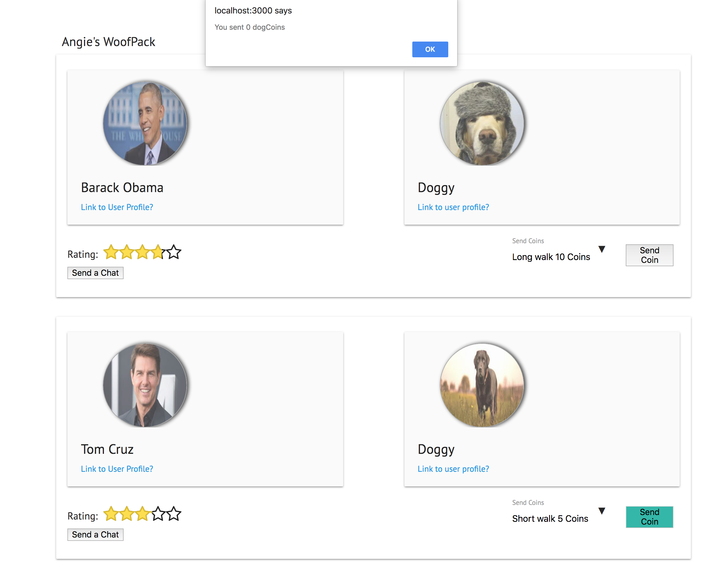Click third rating star for Tom Cruz
The height and width of the screenshot is (574, 728).
142,514
